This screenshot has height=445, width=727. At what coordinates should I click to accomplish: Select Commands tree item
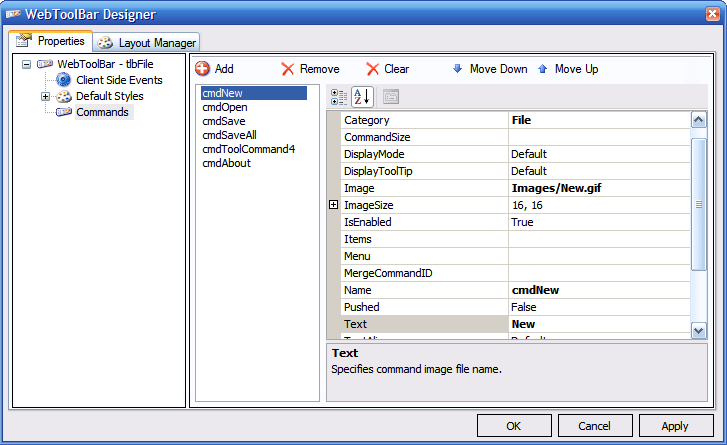(104, 112)
